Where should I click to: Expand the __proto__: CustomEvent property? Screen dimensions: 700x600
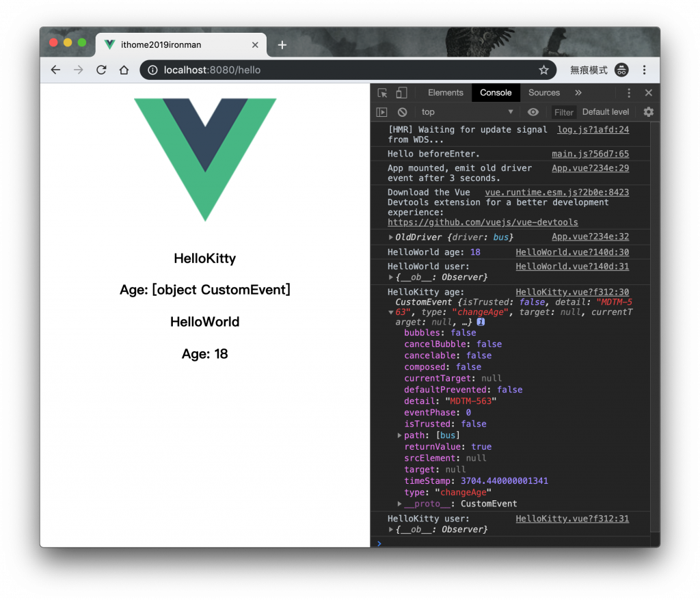tap(399, 504)
